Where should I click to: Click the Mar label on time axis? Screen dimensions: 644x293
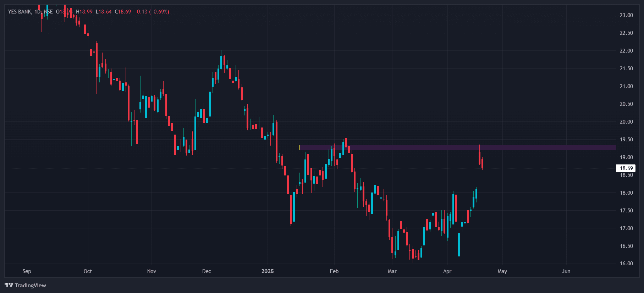pyautogui.click(x=392, y=271)
